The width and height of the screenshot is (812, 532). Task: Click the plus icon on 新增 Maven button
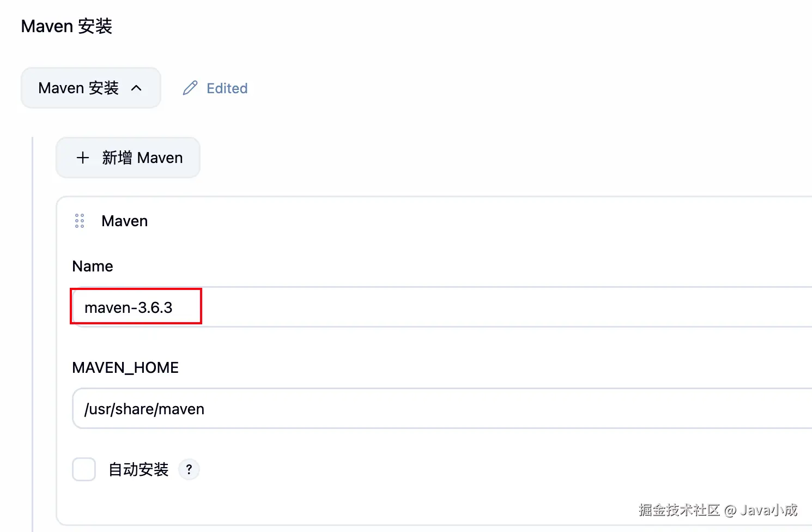tap(82, 158)
